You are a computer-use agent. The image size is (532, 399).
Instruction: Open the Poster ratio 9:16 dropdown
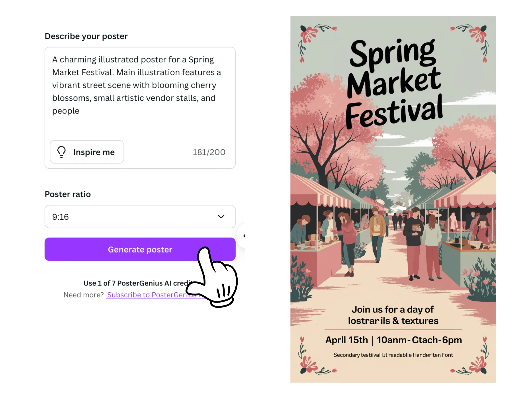coord(140,216)
